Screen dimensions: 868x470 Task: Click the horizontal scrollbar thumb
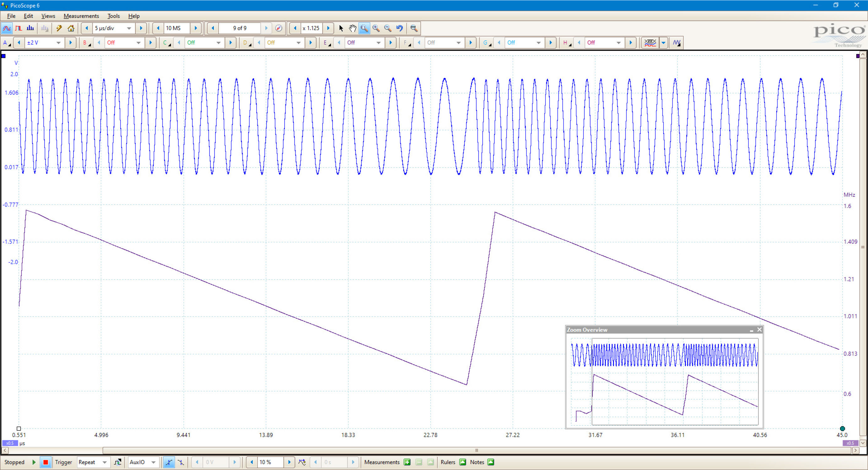476,451
